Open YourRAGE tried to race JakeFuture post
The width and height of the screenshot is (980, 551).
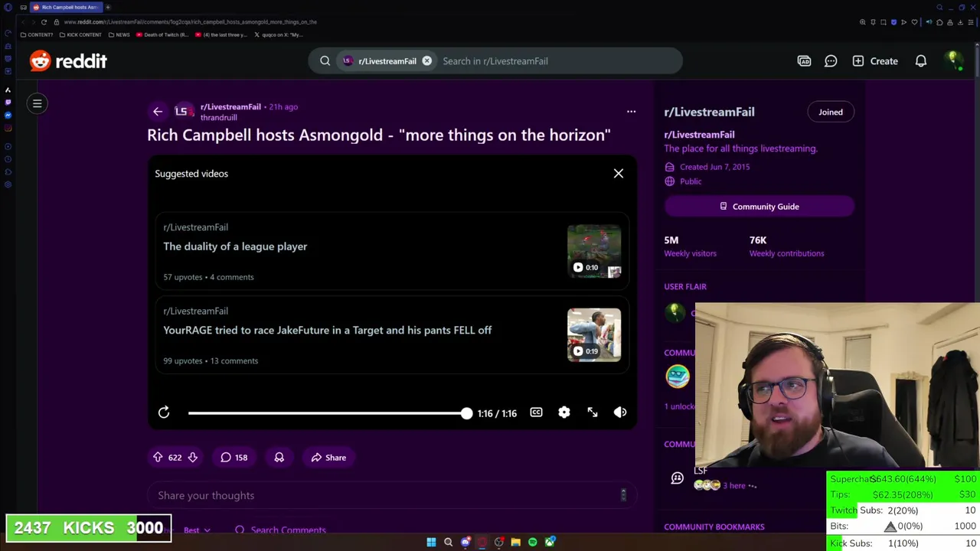(327, 330)
